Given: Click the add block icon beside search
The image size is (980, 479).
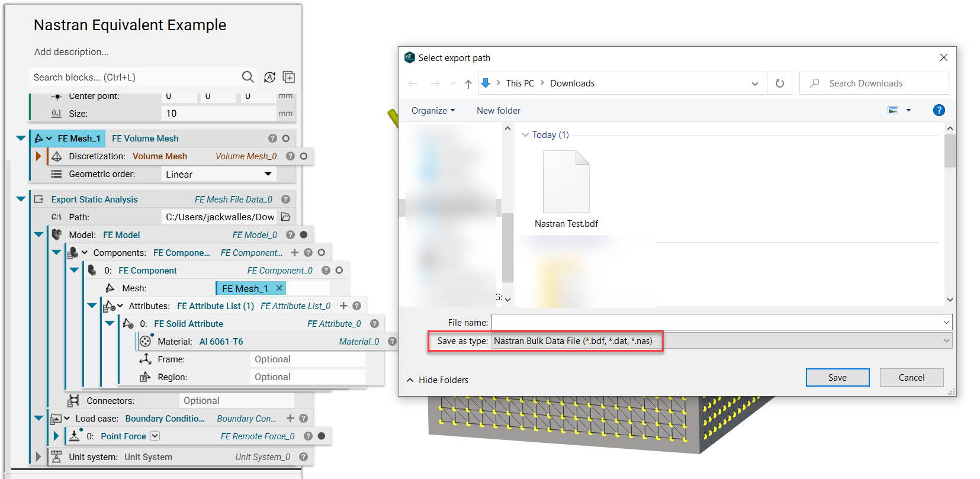Looking at the screenshot, I should click(x=289, y=77).
